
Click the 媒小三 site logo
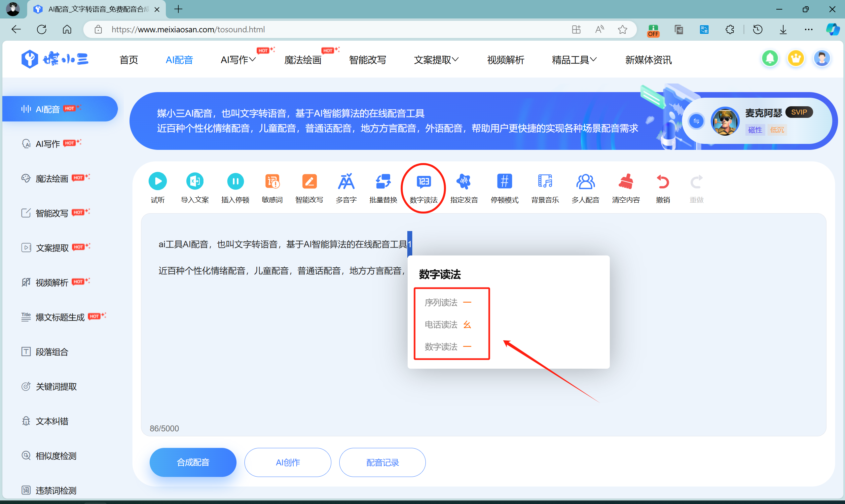55,59
